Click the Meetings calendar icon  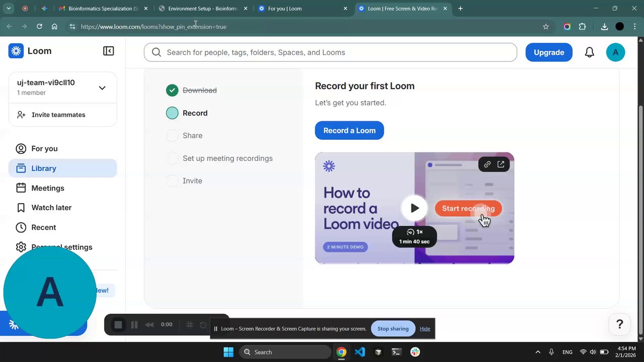pyautogui.click(x=21, y=188)
